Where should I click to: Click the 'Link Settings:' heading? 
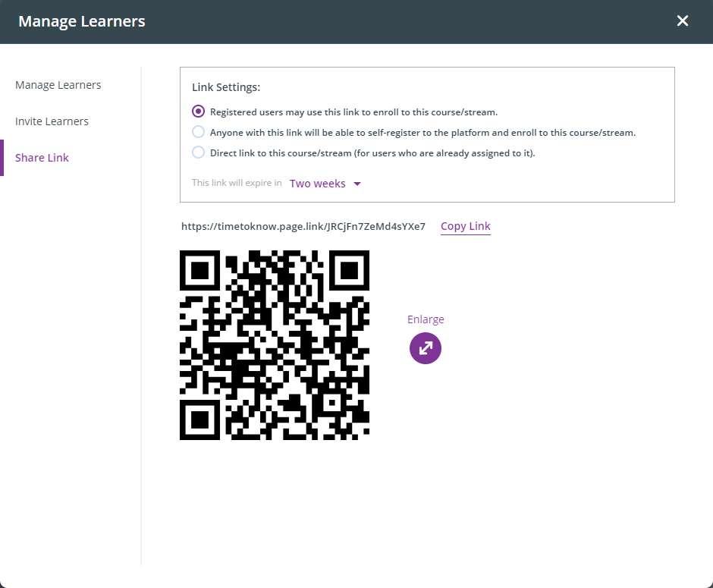pos(226,87)
